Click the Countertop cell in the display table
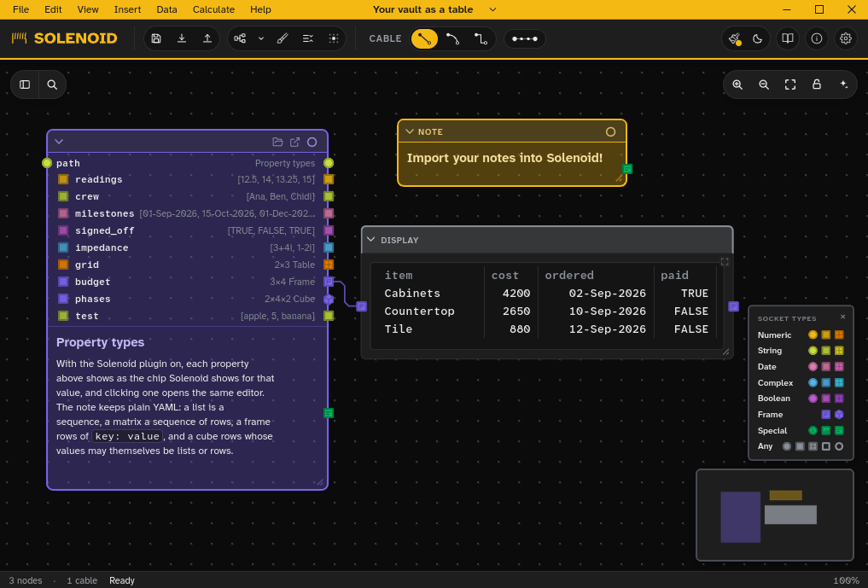This screenshot has height=588, width=868. [419, 311]
